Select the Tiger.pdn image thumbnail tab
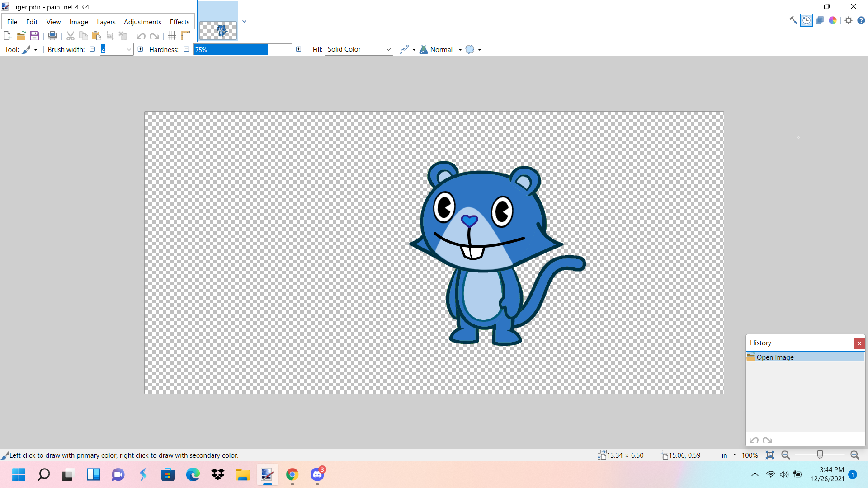Screen dimensions: 868x488 click(218, 21)
